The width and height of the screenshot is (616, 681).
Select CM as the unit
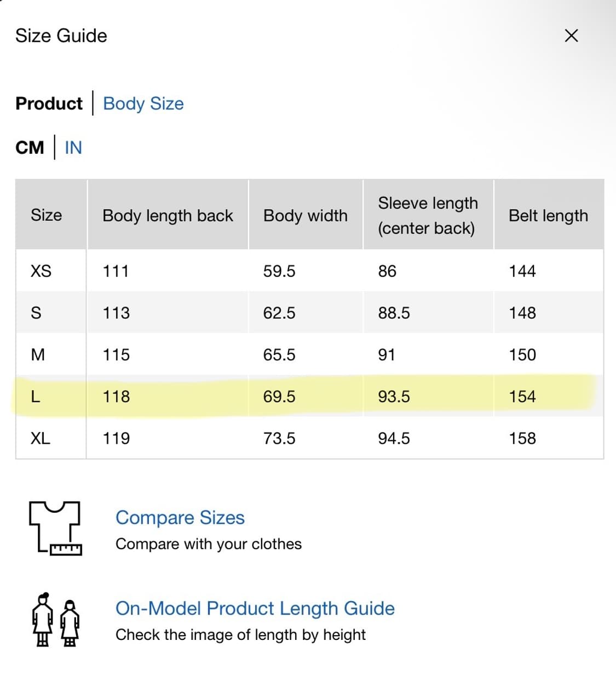[x=30, y=148]
